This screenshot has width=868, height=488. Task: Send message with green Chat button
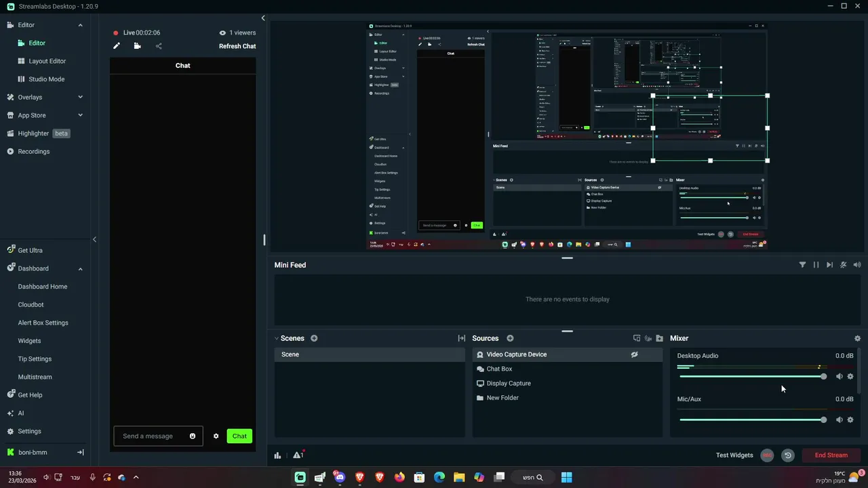tap(239, 436)
